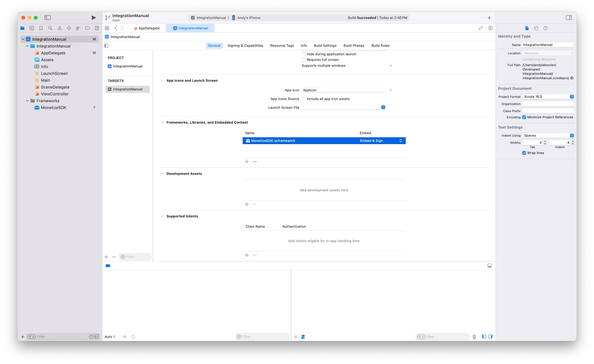Uncheck the Wrap lines checkbox

click(524, 153)
